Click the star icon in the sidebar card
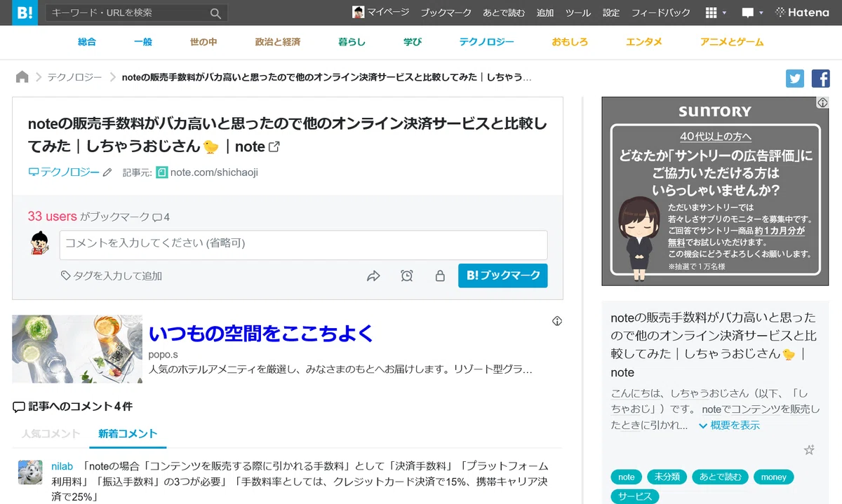842x504 pixels. coord(809,450)
